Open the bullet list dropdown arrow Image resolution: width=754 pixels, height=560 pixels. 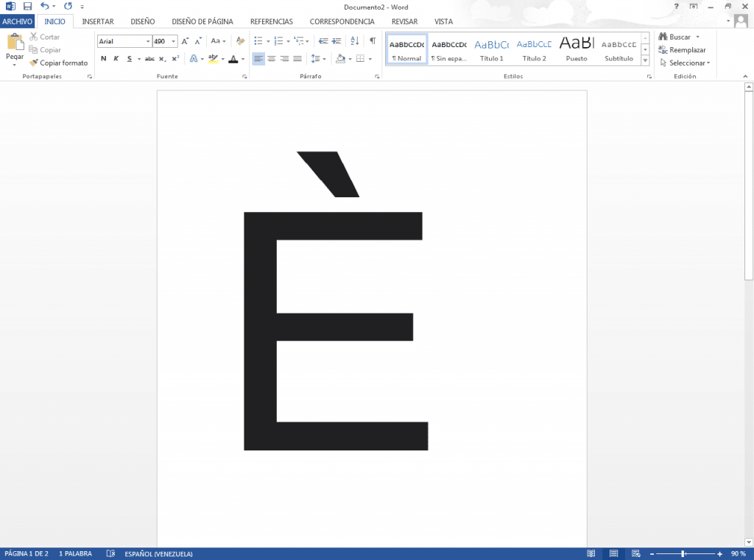pos(267,41)
